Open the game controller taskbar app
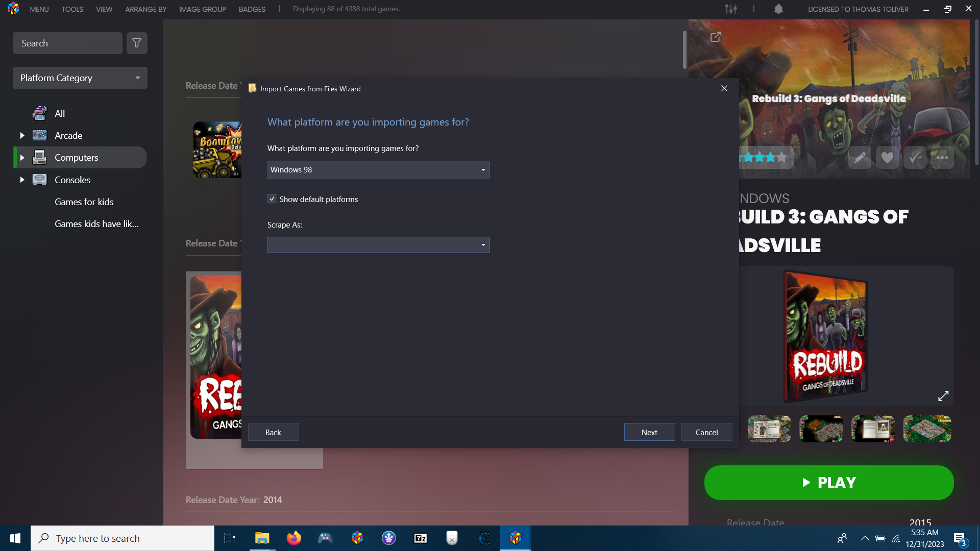Viewport: 980px width, 551px height. (326, 538)
